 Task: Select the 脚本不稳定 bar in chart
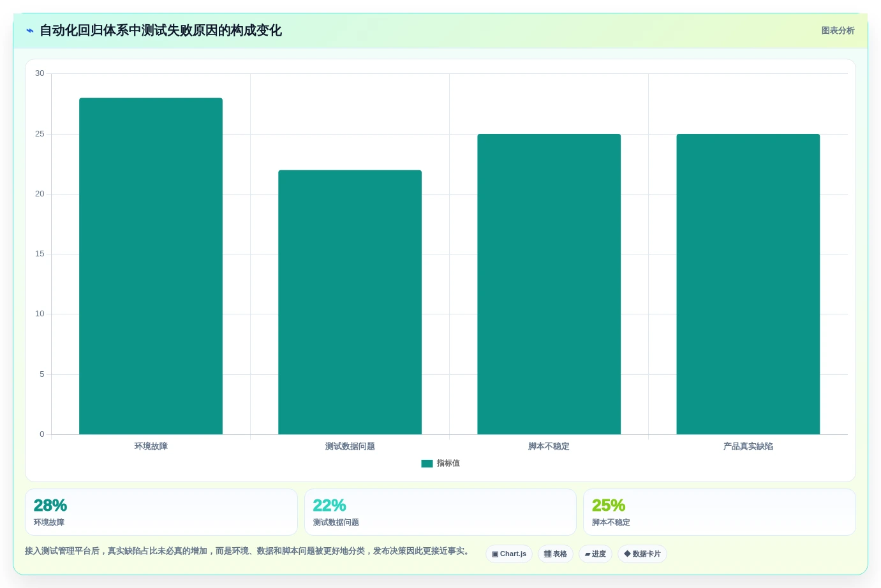point(549,284)
